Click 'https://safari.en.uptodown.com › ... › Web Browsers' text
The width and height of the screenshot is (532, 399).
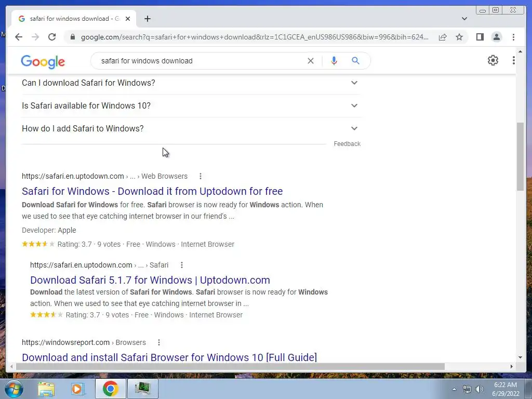coord(104,176)
